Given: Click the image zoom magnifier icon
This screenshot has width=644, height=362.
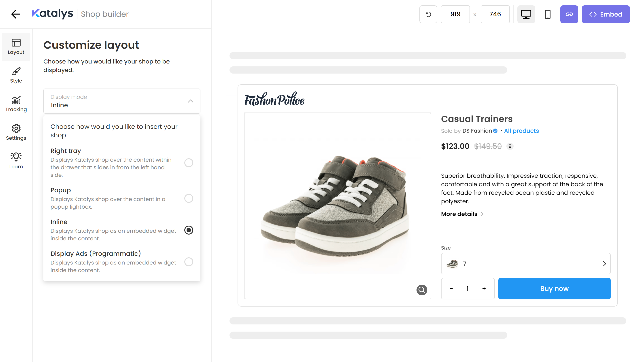Looking at the screenshot, I should point(421,290).
